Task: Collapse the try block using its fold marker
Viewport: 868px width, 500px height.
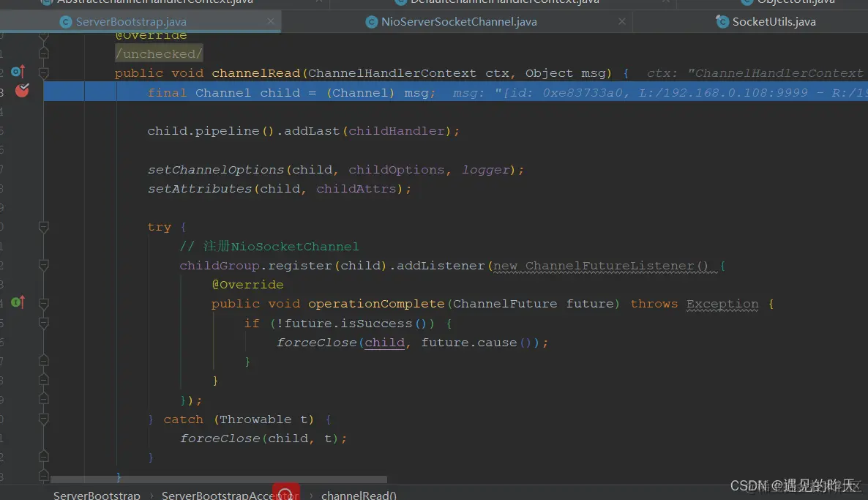Action: (44, 226)
